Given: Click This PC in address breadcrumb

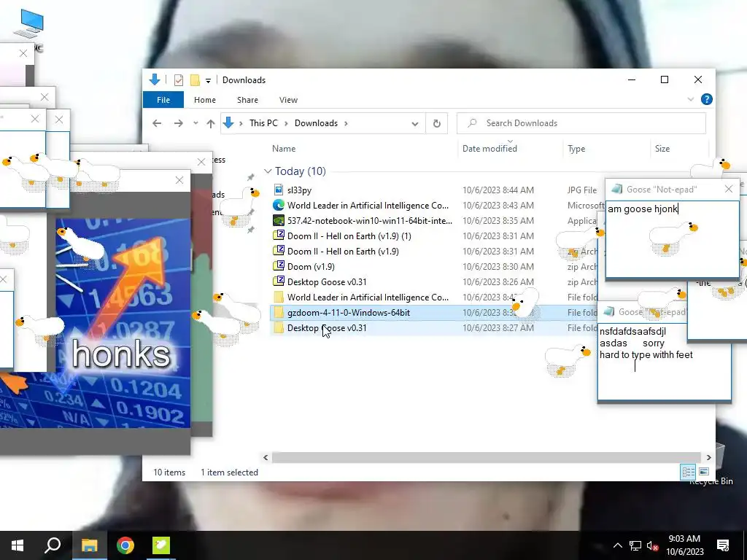Looking at the screenshot, I should click(263, 122).
